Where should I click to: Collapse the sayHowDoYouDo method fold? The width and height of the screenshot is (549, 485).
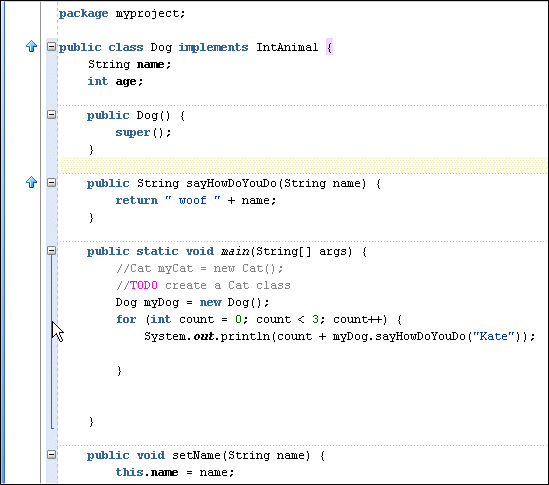[x=51, y=182]
